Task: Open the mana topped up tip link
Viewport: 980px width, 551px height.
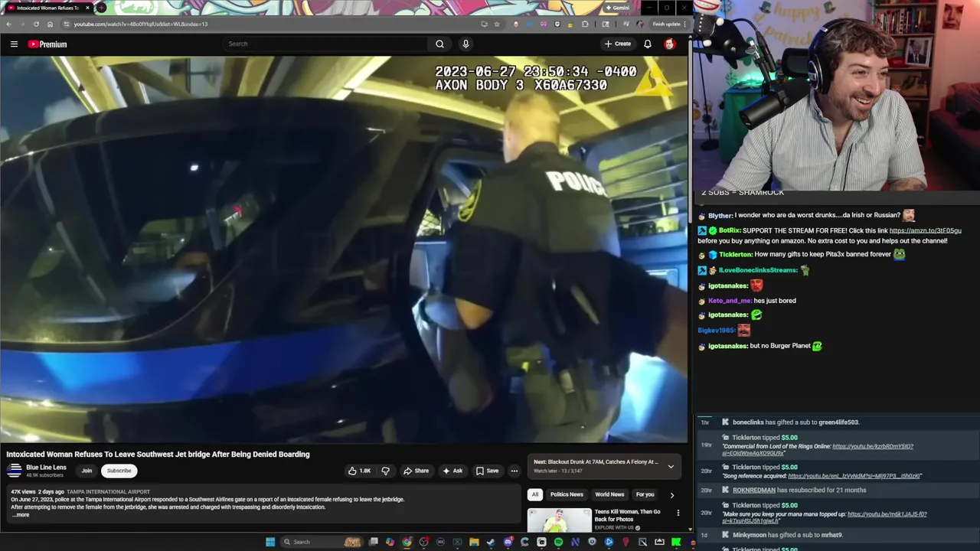Action: [x=825, y=517]
